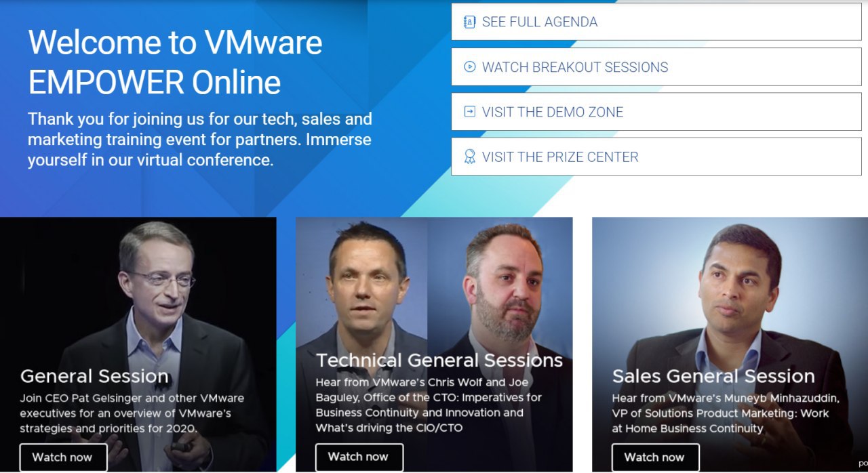Screen dimensions: 868x473
Task: Click the Sales General Session description text
Action: (726, 413)
